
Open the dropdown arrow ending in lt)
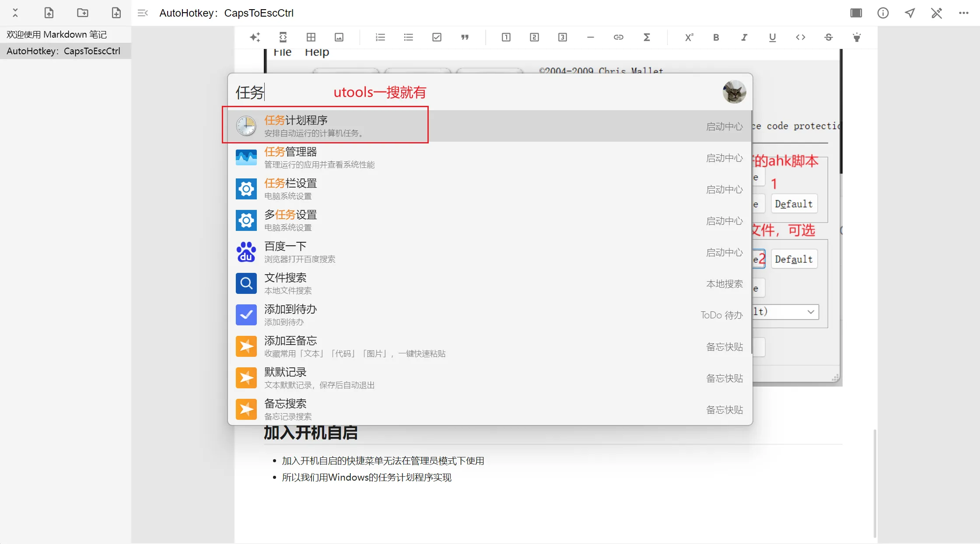(811, 312)
